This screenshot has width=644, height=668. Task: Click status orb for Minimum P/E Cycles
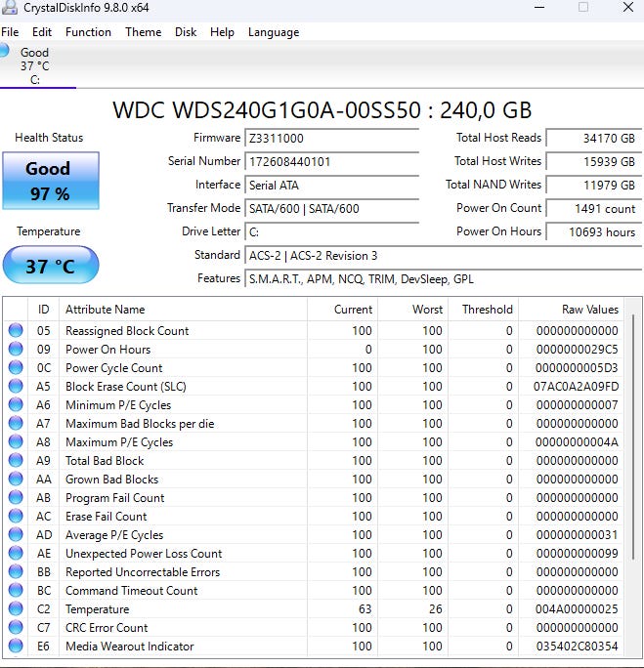pyautogui.click(x=16, y=404)
